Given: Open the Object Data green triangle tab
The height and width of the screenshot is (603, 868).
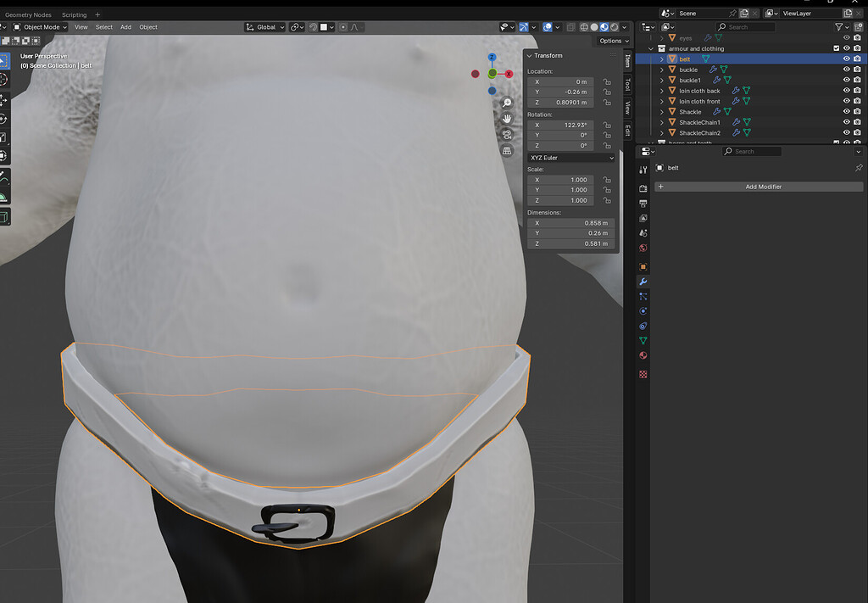Looking at the screenshot, I should click(643, 340).
